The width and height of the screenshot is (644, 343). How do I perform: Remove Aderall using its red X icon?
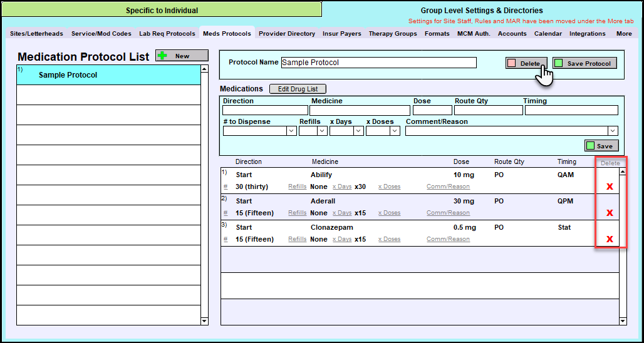point(609,213)
